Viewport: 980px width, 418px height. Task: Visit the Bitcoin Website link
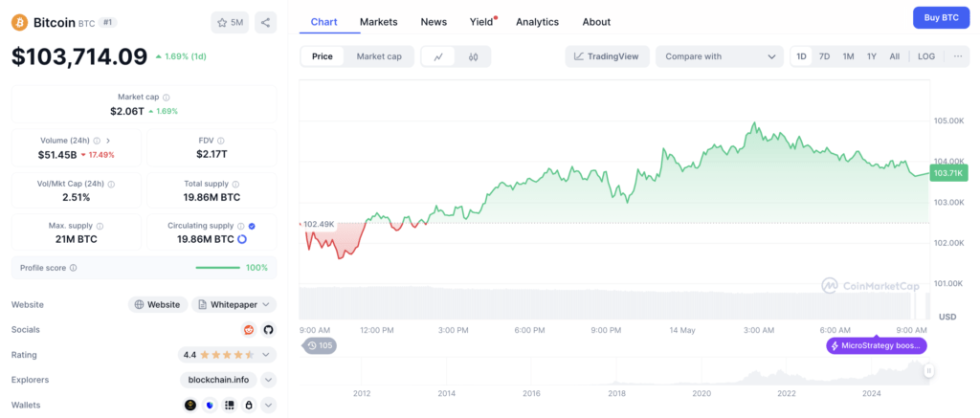click(x=158, y=304)
